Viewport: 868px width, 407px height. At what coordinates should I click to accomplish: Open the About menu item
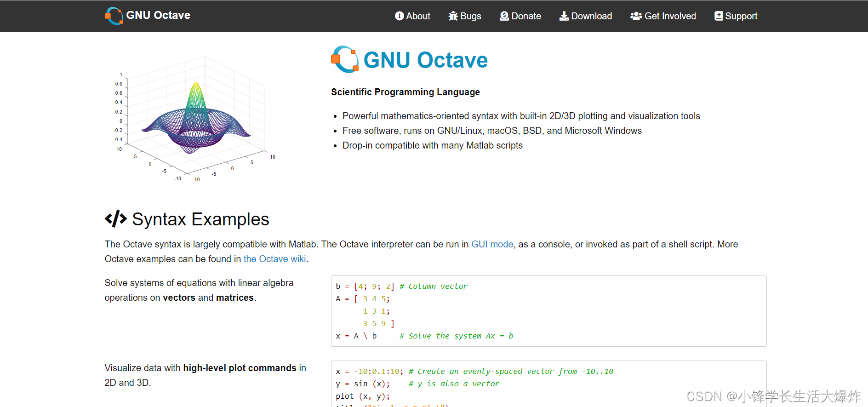pos(418,16)
